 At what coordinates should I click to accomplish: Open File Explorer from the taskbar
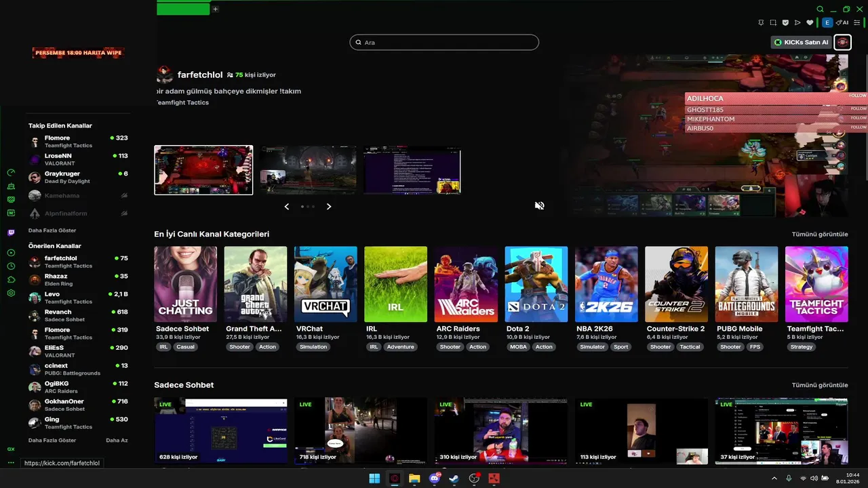point(414,479)
